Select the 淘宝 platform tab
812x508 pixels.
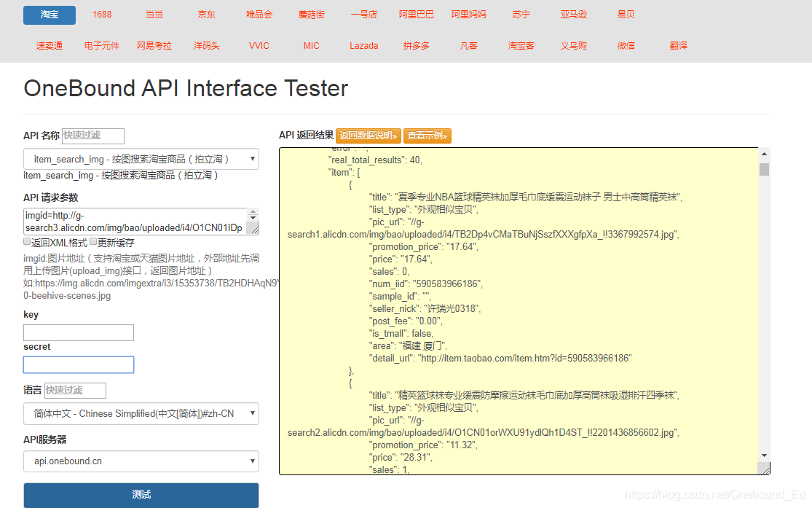tap(50, 15)
